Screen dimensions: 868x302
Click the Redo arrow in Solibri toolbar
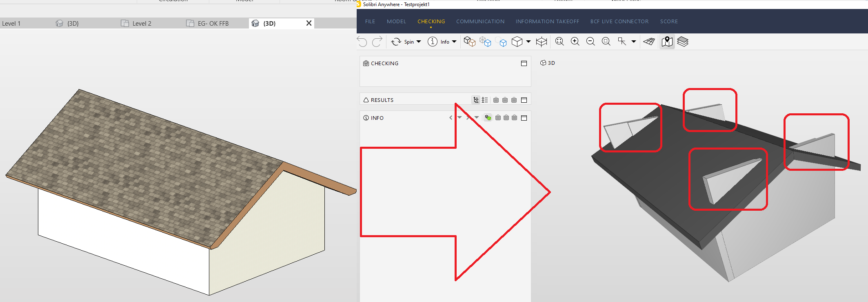click(x=377, y=42)
